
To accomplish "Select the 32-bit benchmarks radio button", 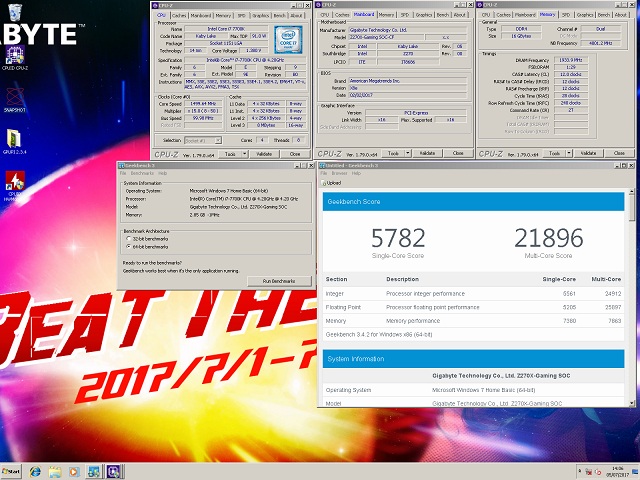I will click(129, 239).
